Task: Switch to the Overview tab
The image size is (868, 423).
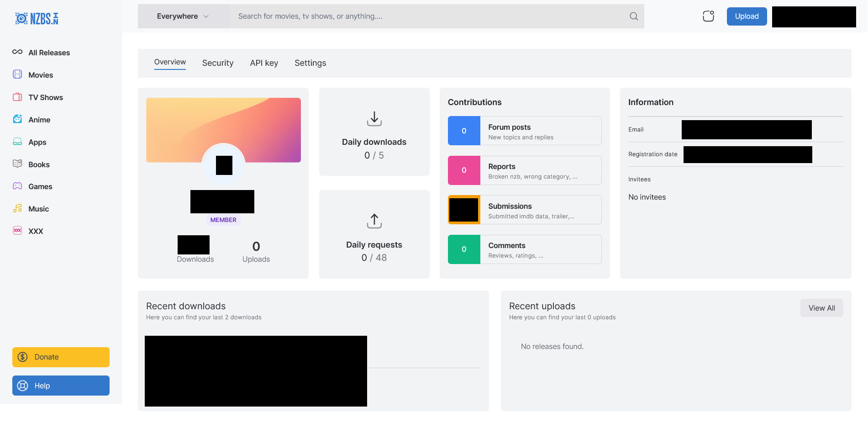Action: tap(170, 62)
